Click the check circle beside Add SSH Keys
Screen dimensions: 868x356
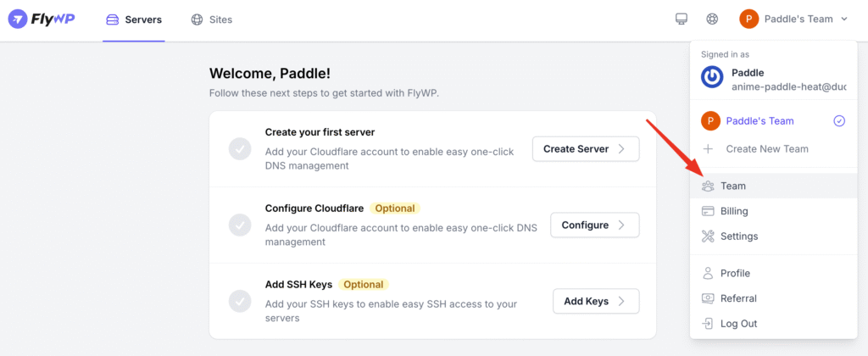240,301
